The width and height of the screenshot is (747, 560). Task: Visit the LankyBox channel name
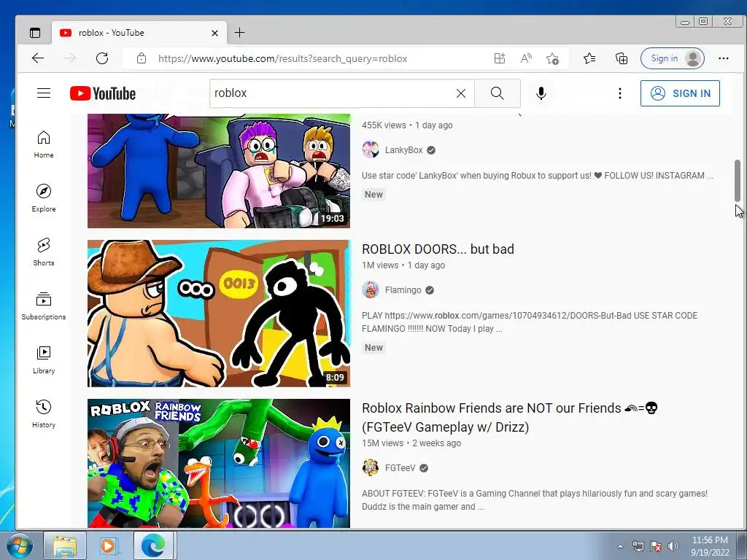(x=403, y=150)
